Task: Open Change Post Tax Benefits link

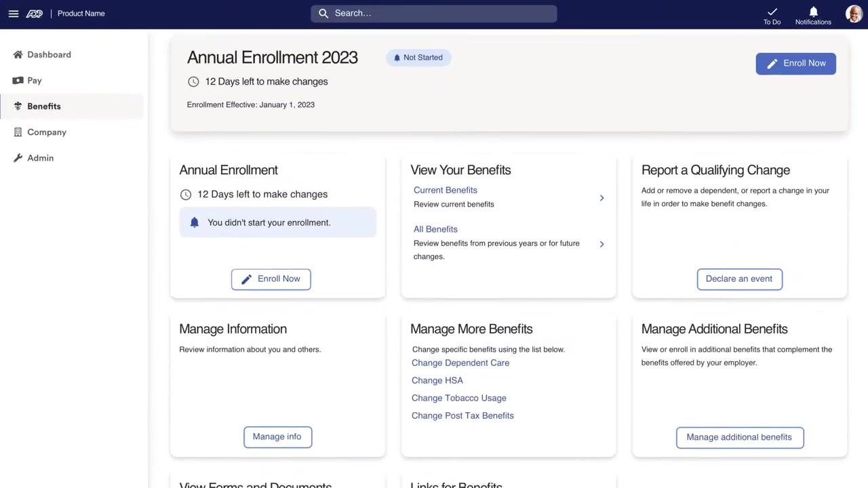Action: click(462, 416)
